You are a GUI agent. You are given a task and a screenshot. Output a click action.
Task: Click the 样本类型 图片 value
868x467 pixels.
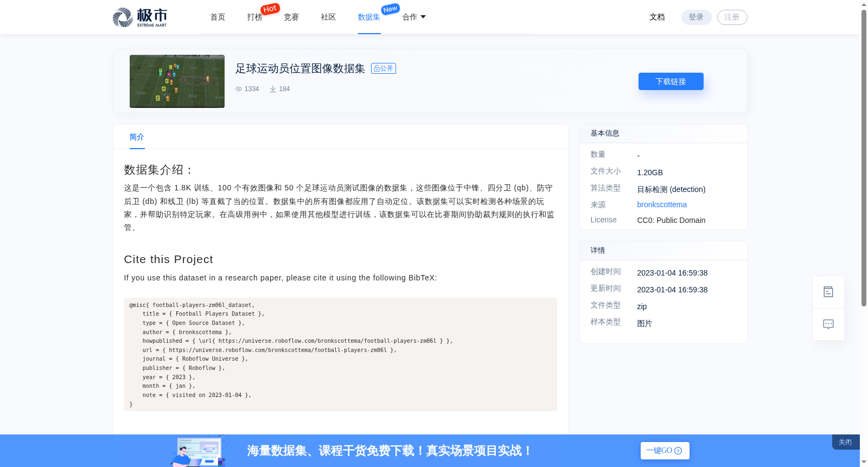pyautogui.click(x=644, y=323)
